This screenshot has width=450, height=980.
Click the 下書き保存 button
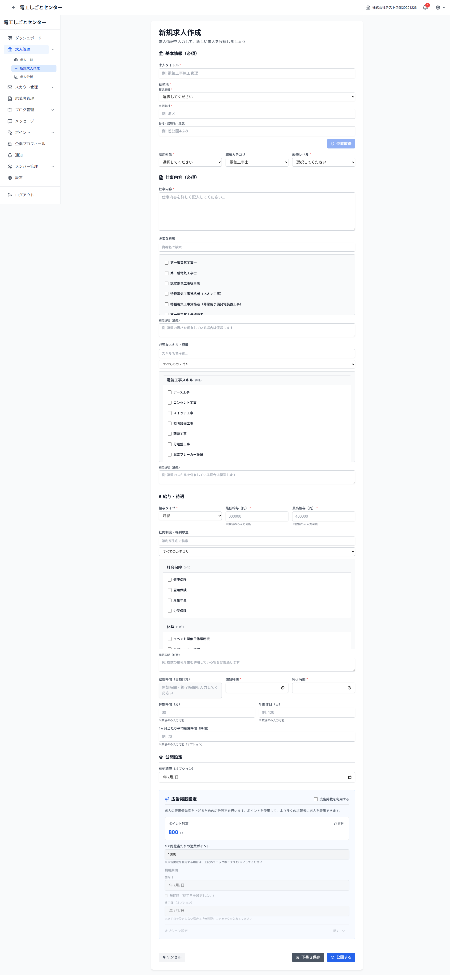click(308, 957)
